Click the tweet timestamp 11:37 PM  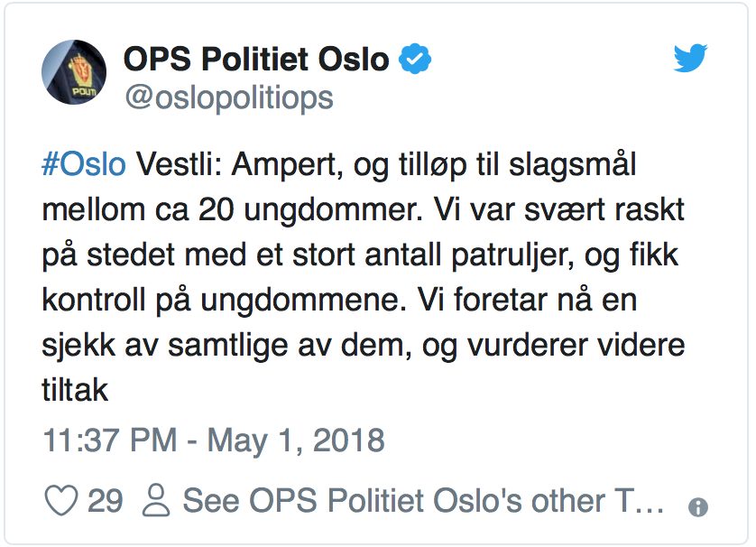click(109, 440)
